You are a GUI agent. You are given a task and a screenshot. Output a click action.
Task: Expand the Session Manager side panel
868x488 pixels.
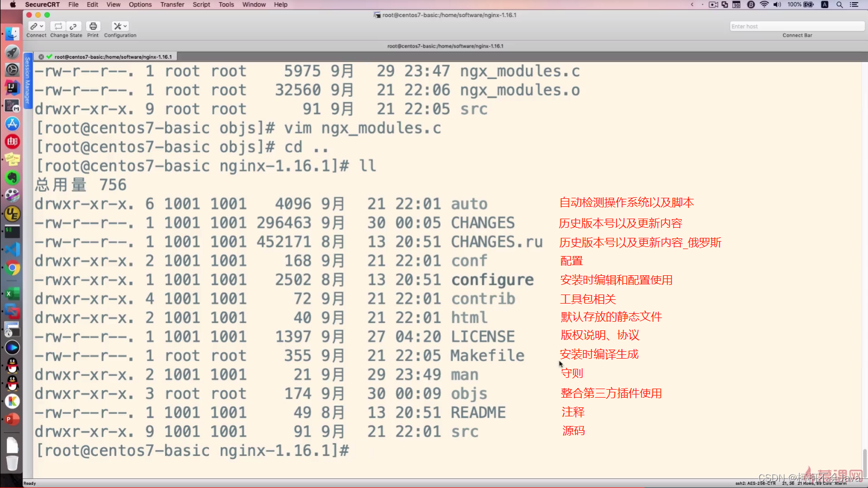tap(28, 80)
